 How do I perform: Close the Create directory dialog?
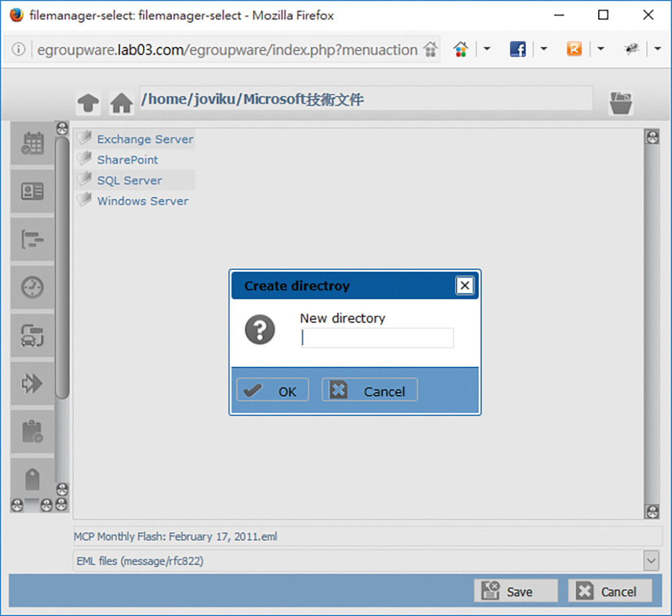(x=464, y=285)
